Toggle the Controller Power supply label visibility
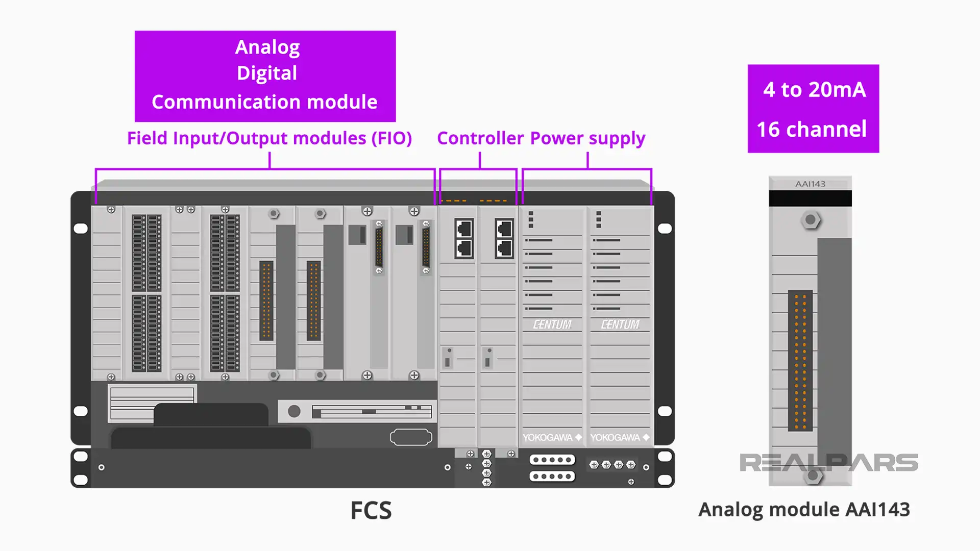Image resolution: width=980 pixels, height=551 pixels. coord(543,138)
